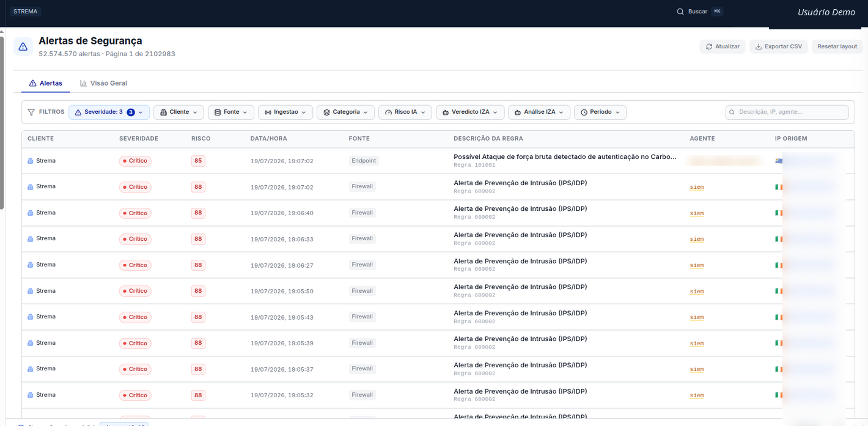Open the Buscar global search
Image resolution: width=868 pixels, height=426 pixels.
699,12
